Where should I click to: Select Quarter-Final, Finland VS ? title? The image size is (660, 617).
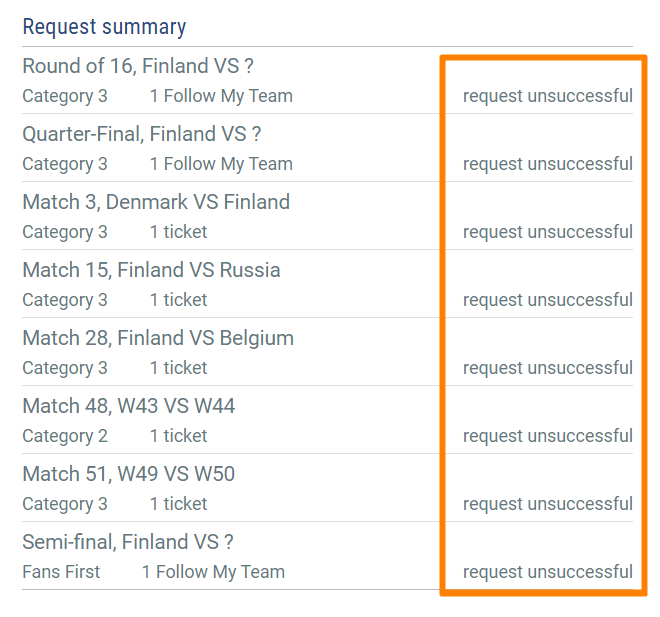141,134
